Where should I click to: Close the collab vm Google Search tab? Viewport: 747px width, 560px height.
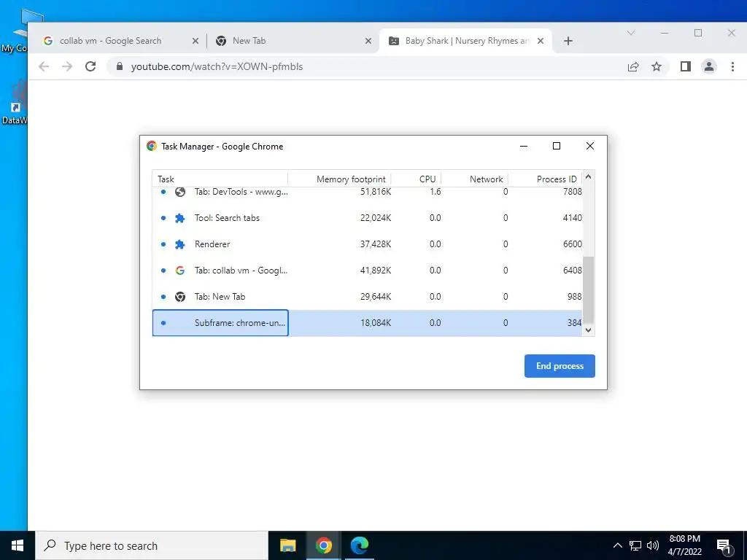coord(195,41)
